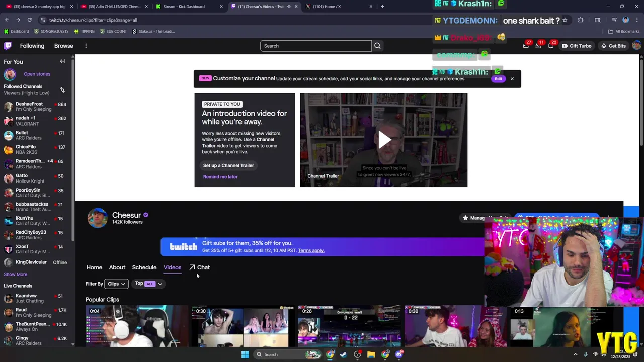The width and height of the screenshot is (644, 362).
Task: Open Steam from the taskbar
Action: [343, 354]
